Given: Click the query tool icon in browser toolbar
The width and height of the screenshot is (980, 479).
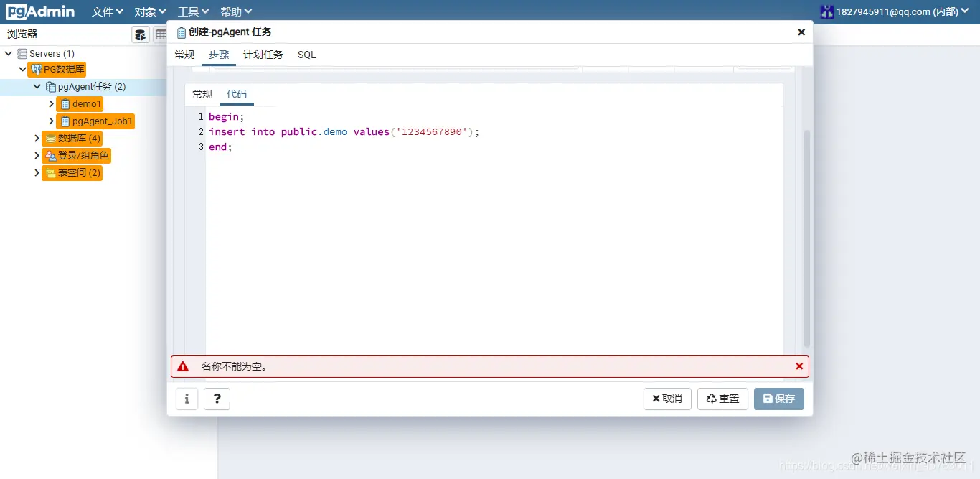Looking at the screenshot, I should 141,34.
